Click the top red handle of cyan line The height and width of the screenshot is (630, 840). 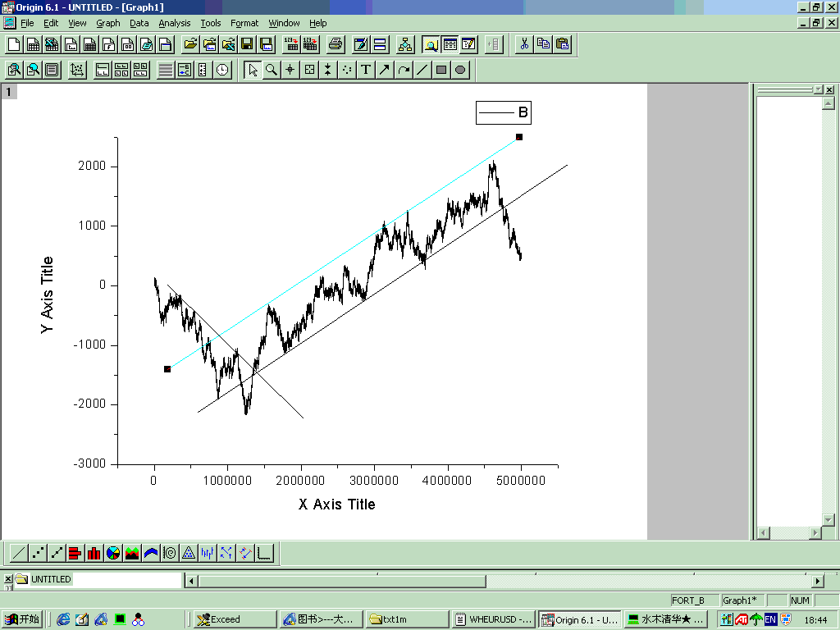(519, 137)
